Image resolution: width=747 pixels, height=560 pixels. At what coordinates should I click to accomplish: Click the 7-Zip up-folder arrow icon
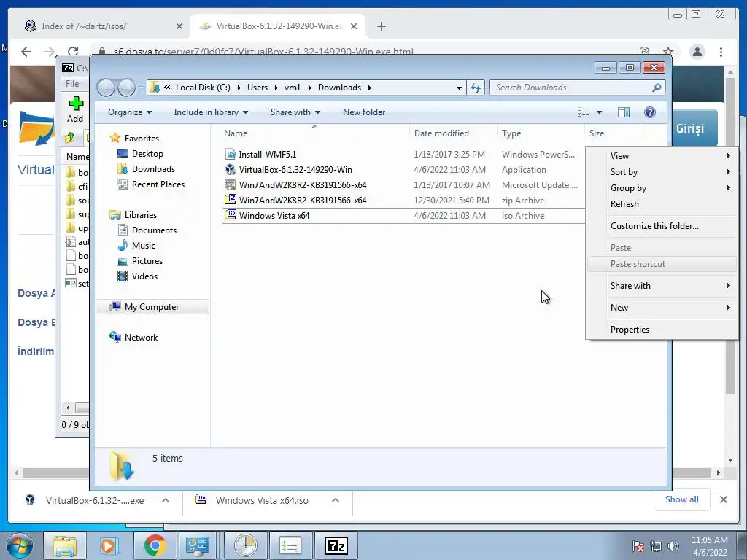click(x=69, y=138)
